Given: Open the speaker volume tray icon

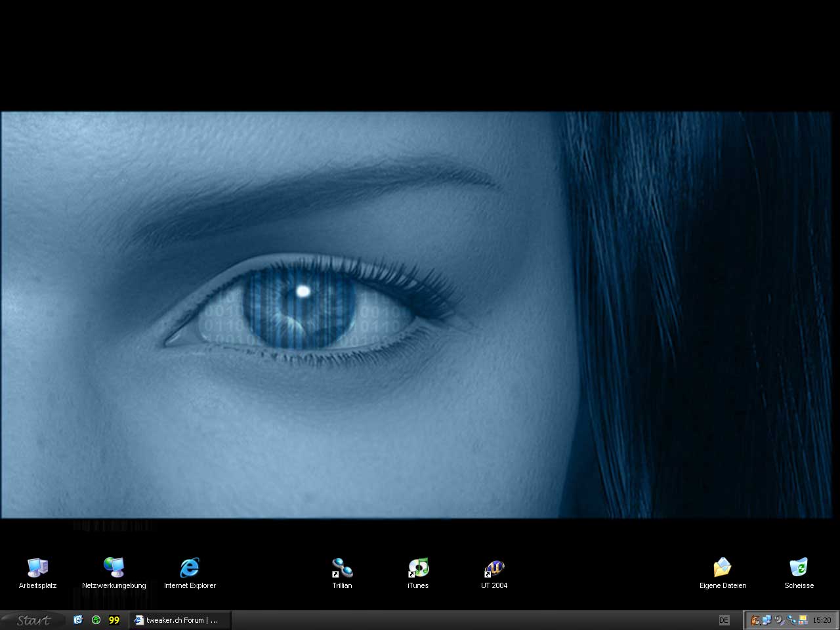Looking at the screenshot, I should [779, 620].
